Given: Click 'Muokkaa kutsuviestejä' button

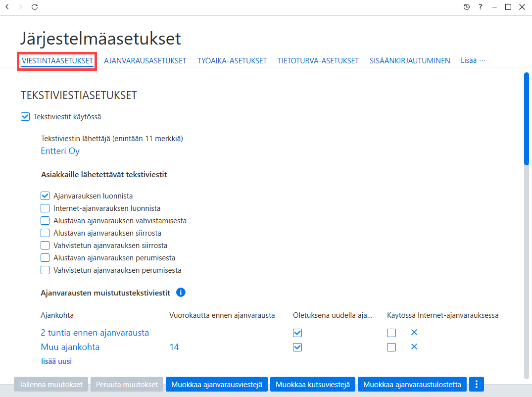Looking at the screenshot, I should pyautogui.click(x=313, y=384).
